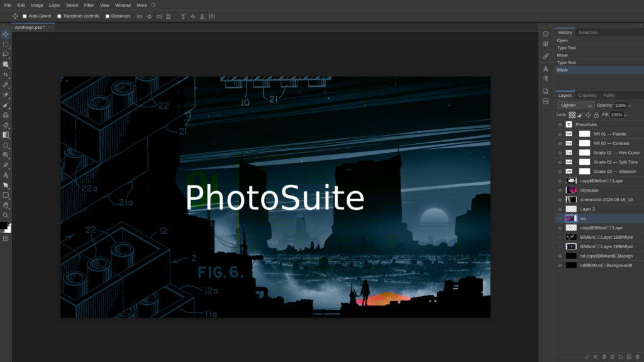This screenshot has width=644, height=362.
Task: Open the Image menu
Action: 36,5
